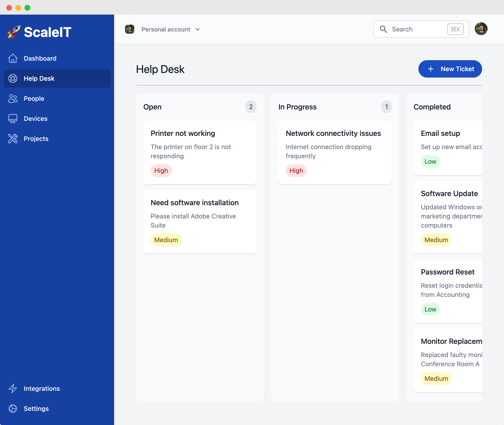
Task: Select the Integrations icon in sidebar
Action: [x=13, y=388]
